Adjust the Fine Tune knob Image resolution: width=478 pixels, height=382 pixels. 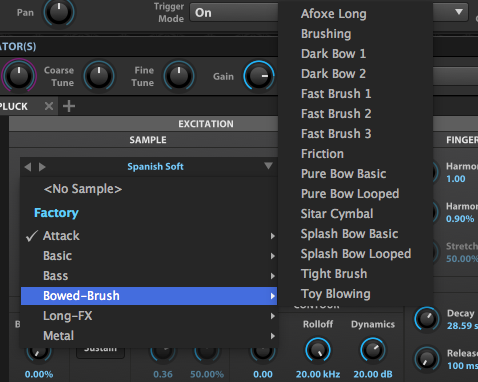179,76
